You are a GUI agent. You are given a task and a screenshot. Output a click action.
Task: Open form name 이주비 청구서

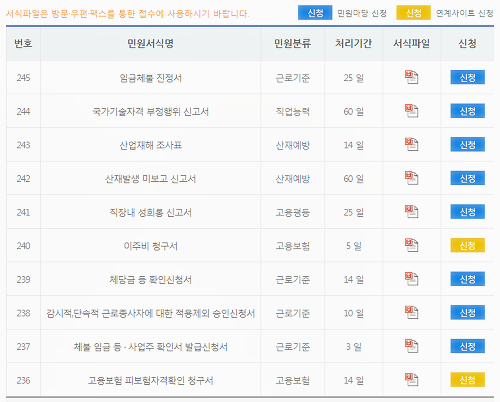151,246
